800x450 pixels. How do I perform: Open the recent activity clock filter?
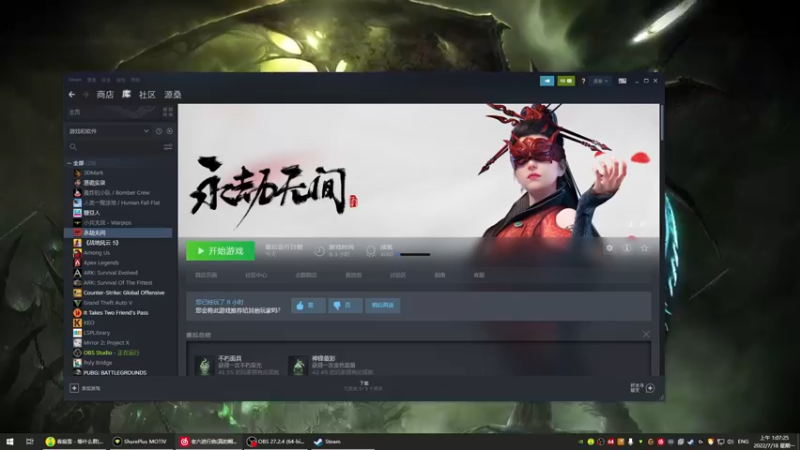159,131
